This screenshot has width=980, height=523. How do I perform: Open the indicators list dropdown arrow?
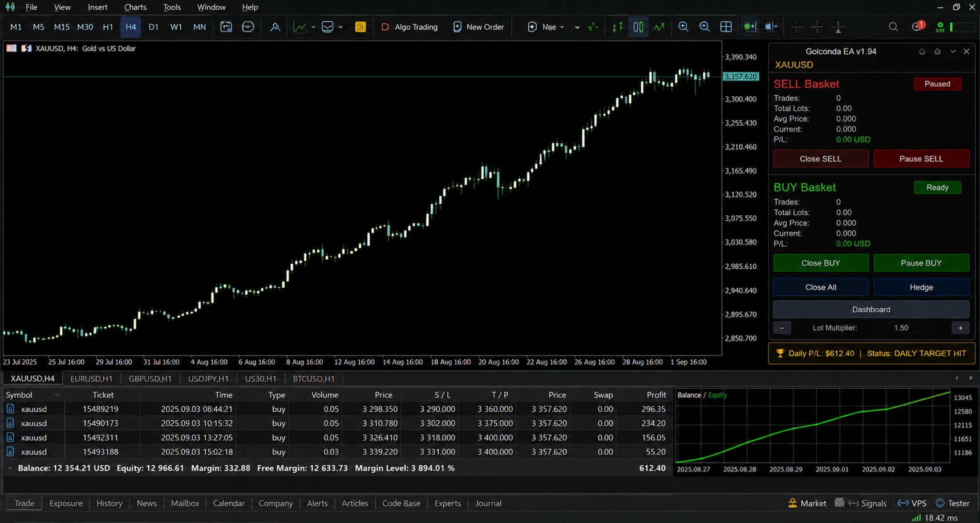coord(313,27)
